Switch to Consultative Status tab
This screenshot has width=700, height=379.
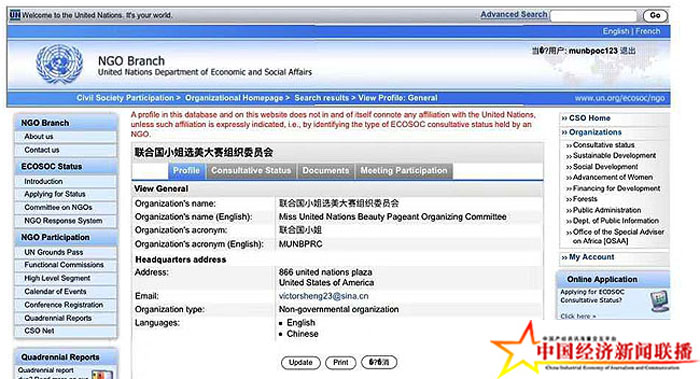(251, 171)
